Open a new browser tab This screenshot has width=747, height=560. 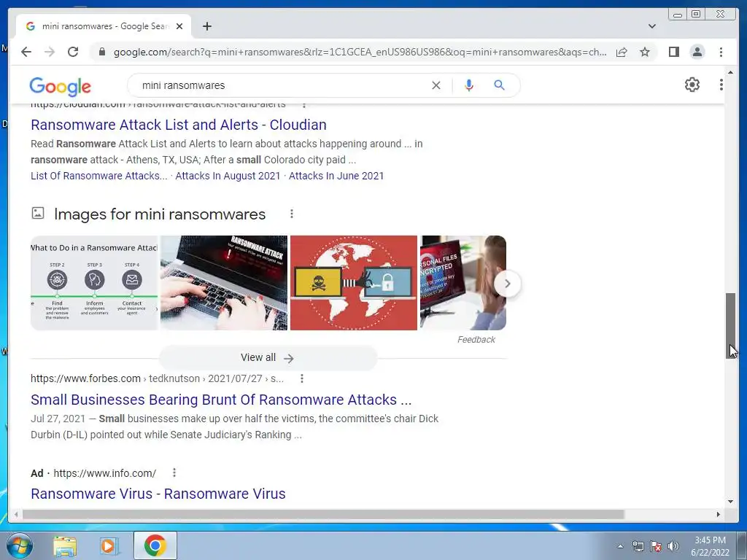(206, 26)
